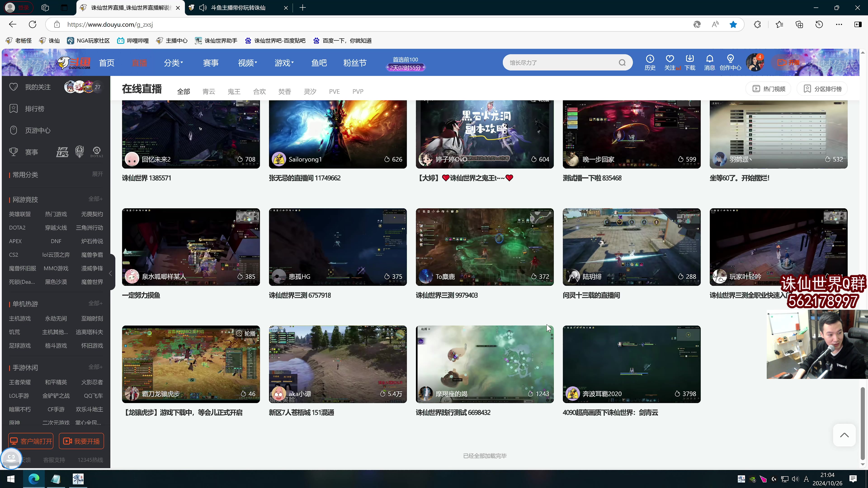Open 赛事 in top navigation
The width and height of the screenshot is (868, 488).
(211, 63)
